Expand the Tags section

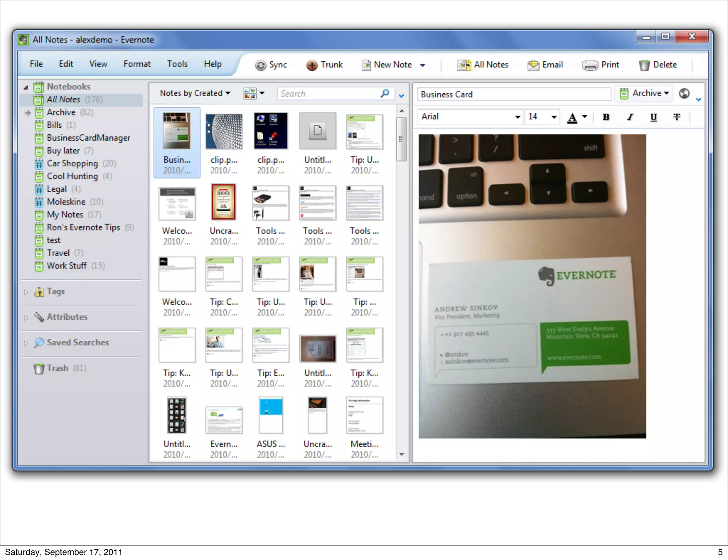click(26, 292)
